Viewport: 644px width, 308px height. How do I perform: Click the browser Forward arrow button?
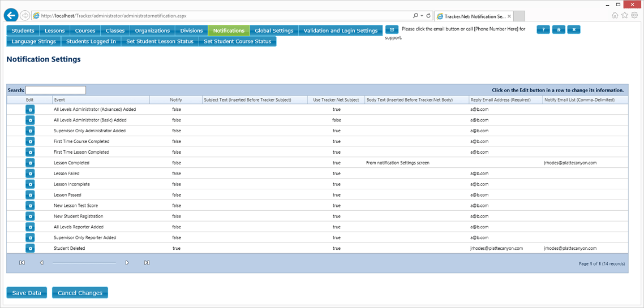tap(25, 16)
